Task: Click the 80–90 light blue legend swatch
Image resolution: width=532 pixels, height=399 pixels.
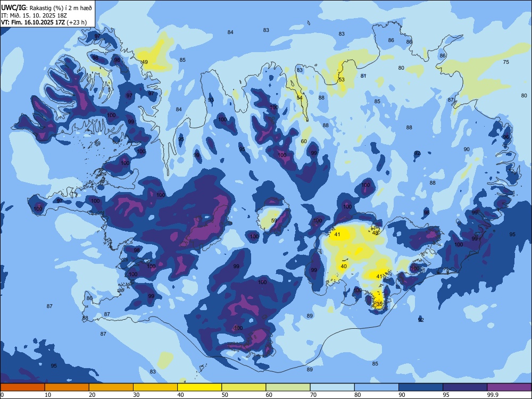Action: click(x=377, y=387)
